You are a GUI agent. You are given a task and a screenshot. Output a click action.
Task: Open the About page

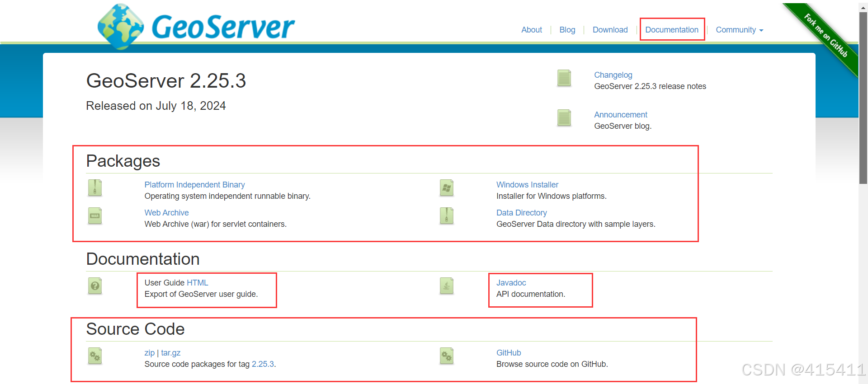[532, 30]
